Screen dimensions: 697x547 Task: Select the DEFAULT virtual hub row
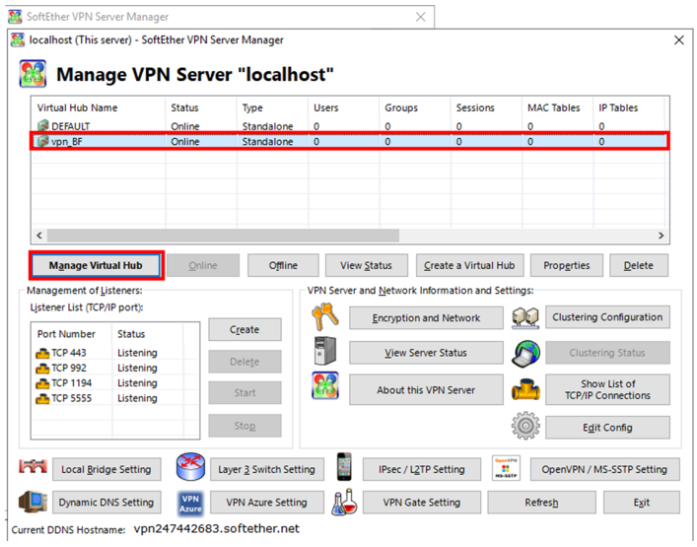[70, 127]
